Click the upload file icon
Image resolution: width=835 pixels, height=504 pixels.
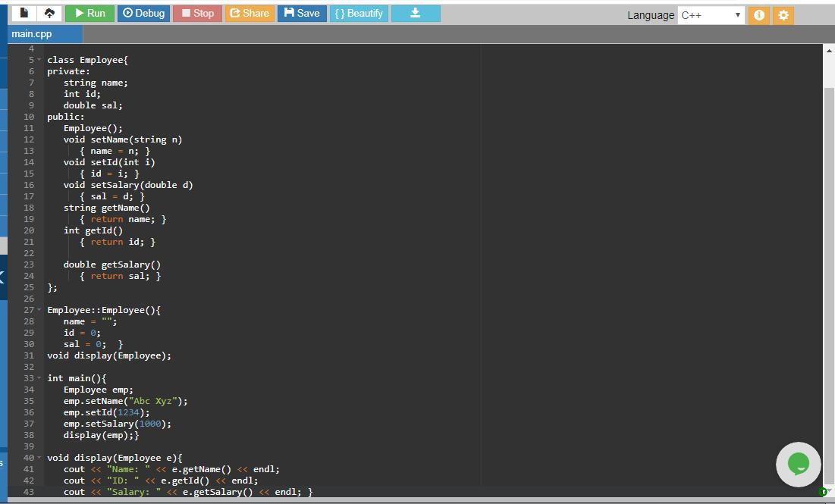click(x=49, y=14)
